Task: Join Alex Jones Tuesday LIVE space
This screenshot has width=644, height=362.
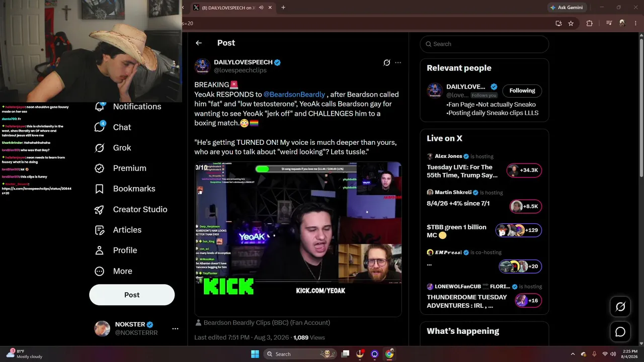Action: 484,167
